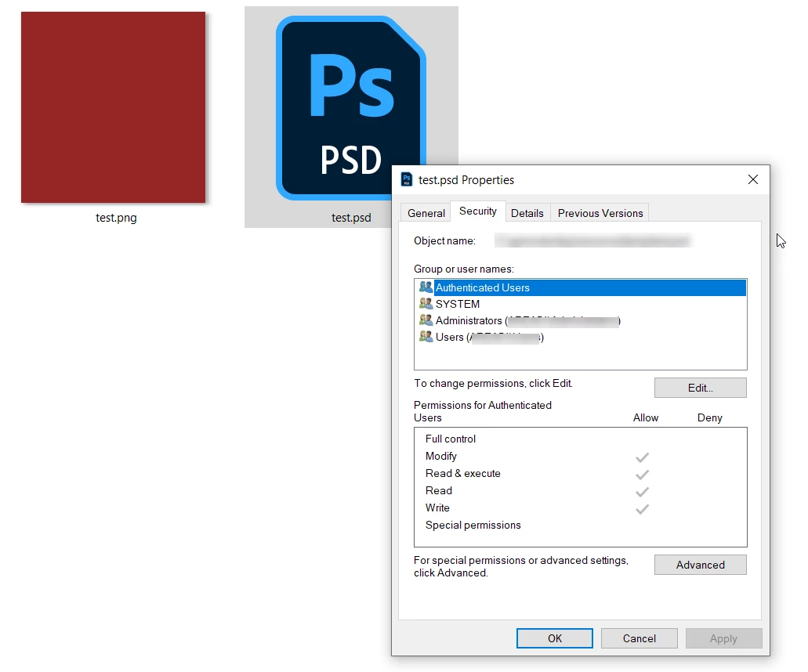Click the 'Object name:' label
This screenshot has width=808, height=672.
click(x=444, y=240)
